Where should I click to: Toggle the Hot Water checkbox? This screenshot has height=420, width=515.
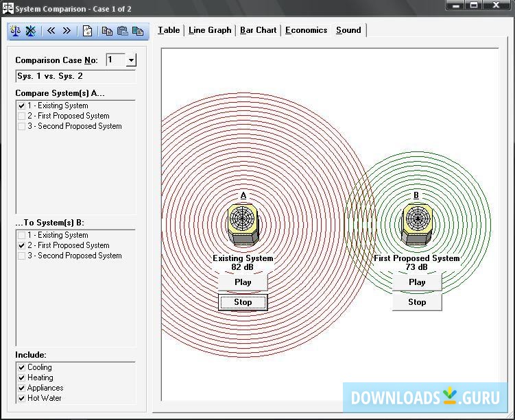22,398
